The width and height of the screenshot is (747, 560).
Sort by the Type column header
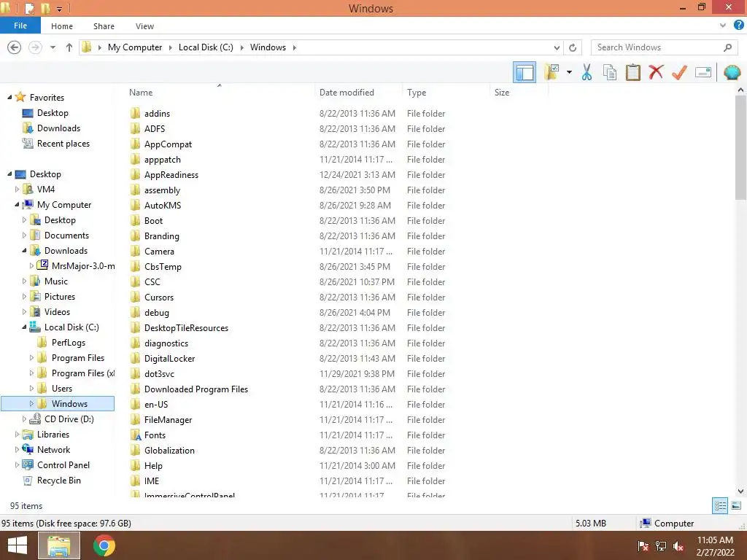point(417,93)
